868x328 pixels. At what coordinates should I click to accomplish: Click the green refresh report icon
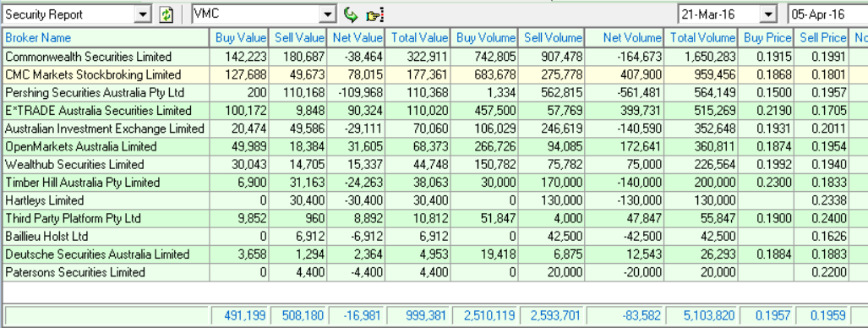167,15
